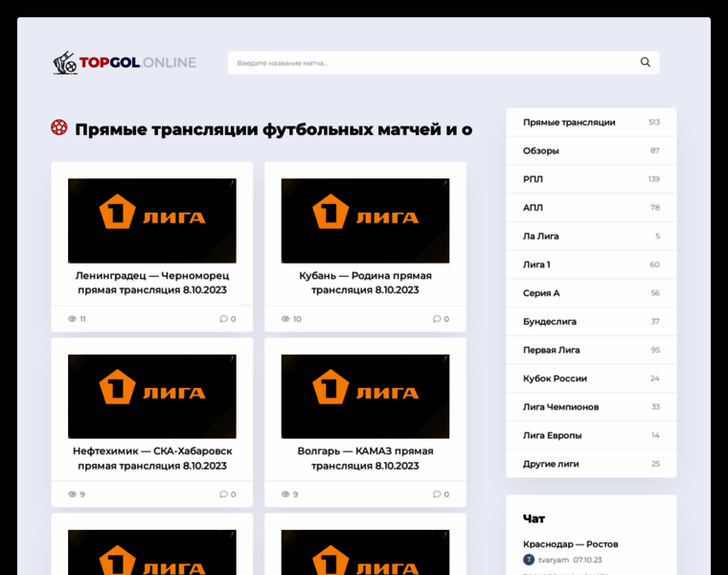Screen dimensions: 728x575
Task: Click views eye icon on Волгарь card
Action: coord(285,494)
